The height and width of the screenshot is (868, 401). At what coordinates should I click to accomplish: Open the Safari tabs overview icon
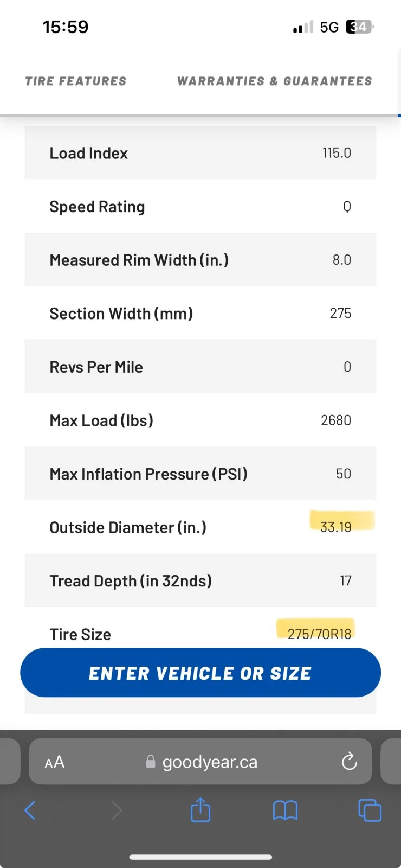click(x=370, y=810)
